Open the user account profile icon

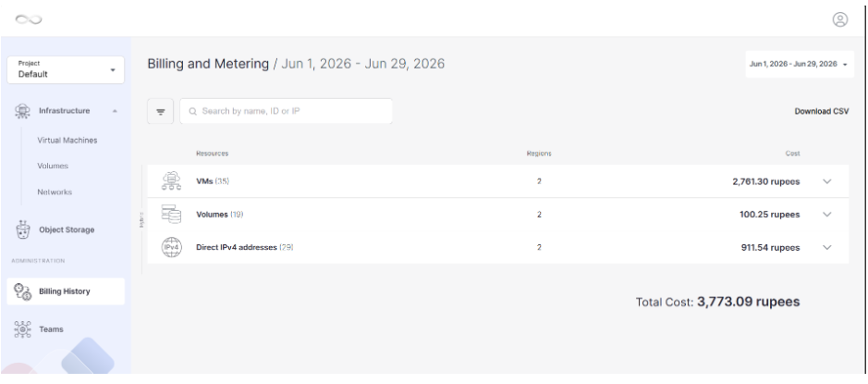[x=839, y=20]
